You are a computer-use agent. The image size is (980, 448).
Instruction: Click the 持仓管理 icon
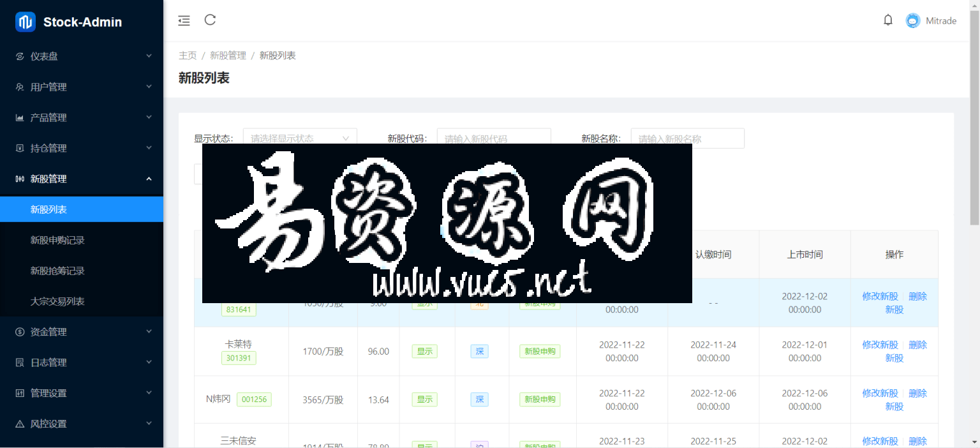click(x=20, y=148)
